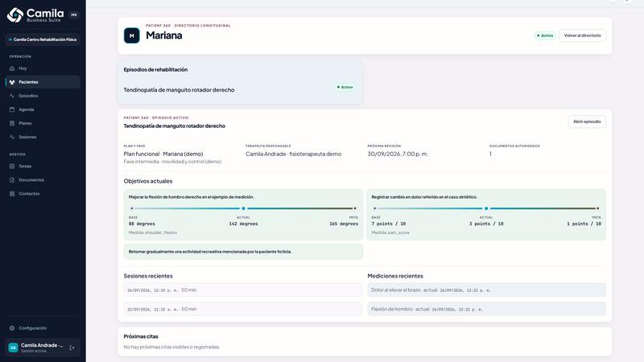Image resolution: width=644 pixels, height=362 pixels.
Task: Click 'Registrar cambio en dolor referido' goal title
Action: (x=424, y=197)
